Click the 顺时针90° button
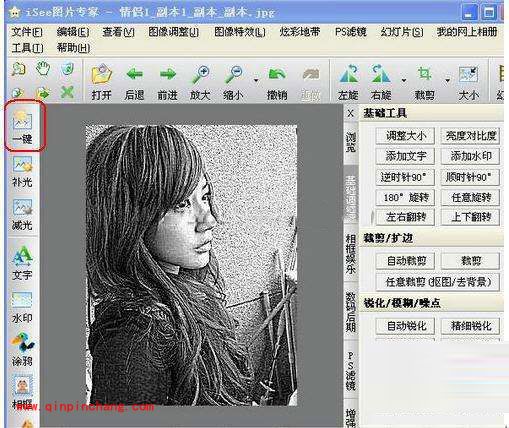The image size is (509, 428). 470,177
